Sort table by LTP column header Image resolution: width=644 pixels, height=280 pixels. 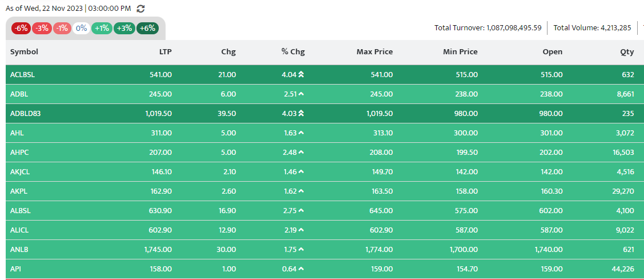[165, 52]
